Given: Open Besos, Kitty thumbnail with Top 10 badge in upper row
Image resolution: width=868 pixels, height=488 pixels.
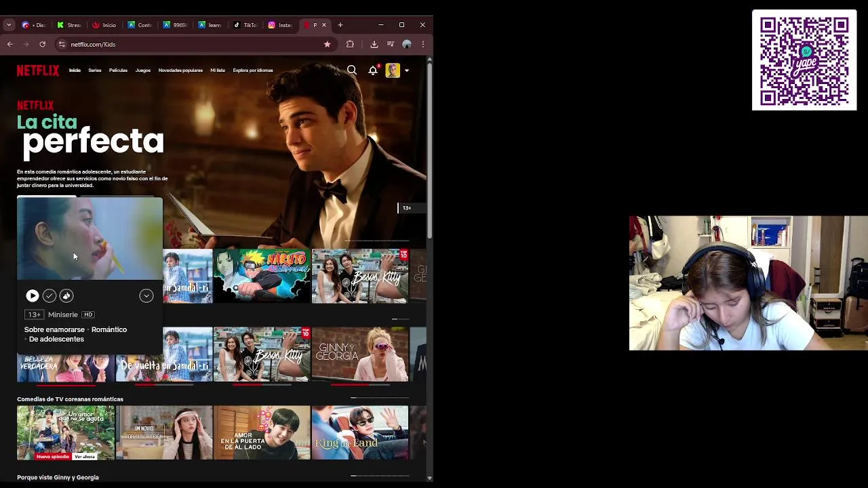Looking at the screenshot, I should coord(360,276).
